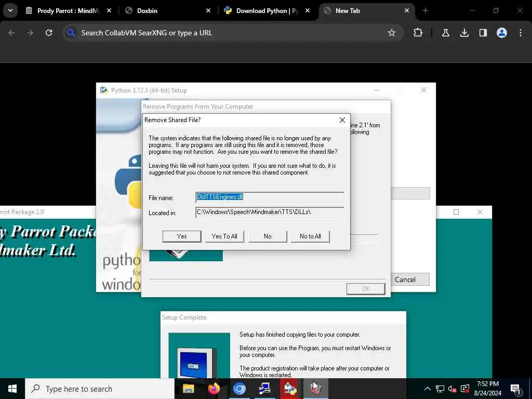Switch to Prody Parrot MindMaker tab
Image resolution: width=532 pixels, height=399 pixels.
pyautogui.click(x=69, y=11)
